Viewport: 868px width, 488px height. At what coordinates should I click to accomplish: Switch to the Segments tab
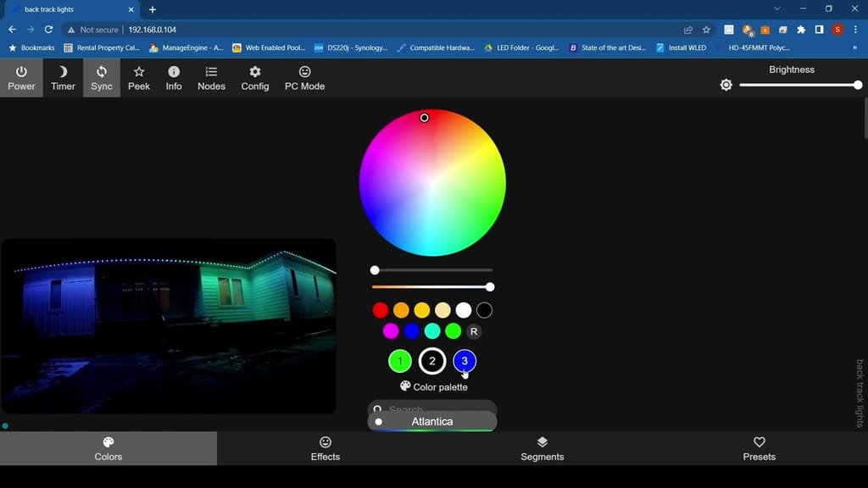(x=542, y=449)
